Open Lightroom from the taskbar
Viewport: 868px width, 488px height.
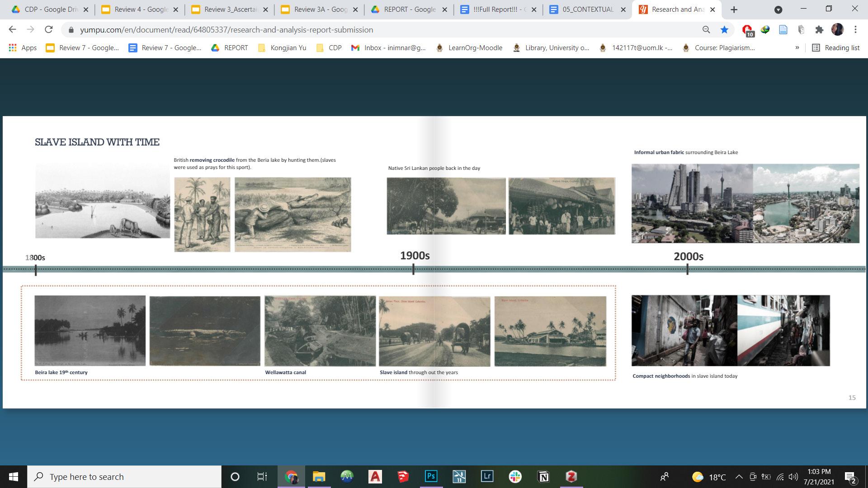(x=487, y=476)
